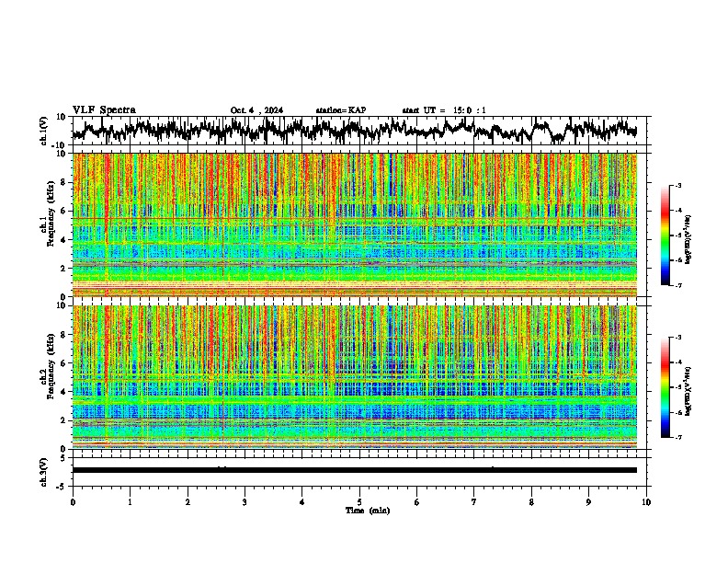Screen dimensions: 728x563
Task: Click the time axis tick label '5'
Action: 359,502
